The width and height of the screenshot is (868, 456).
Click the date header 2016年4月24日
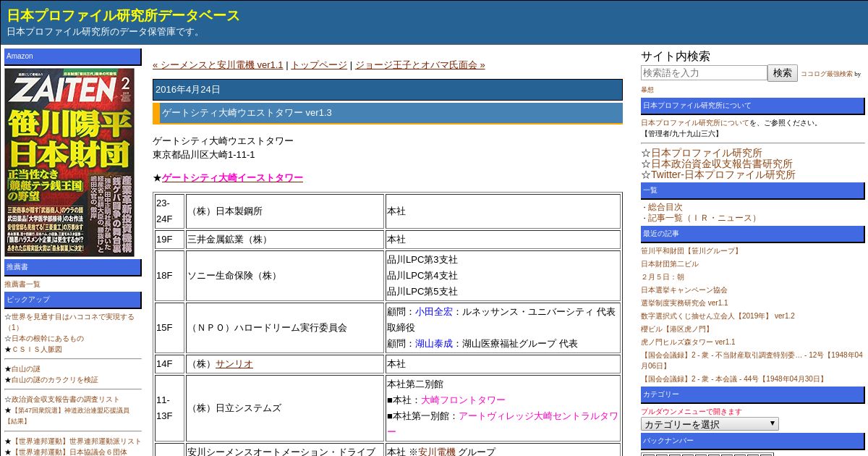coord(388,90)
